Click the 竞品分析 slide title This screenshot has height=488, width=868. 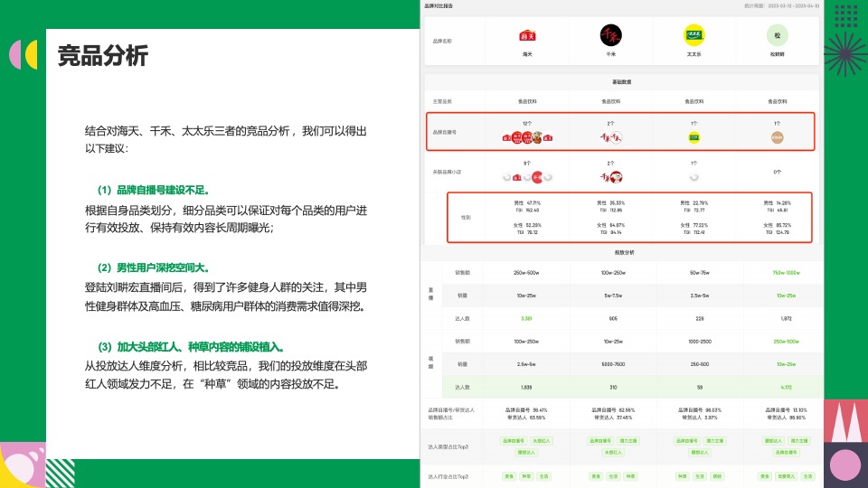[103, 56]
